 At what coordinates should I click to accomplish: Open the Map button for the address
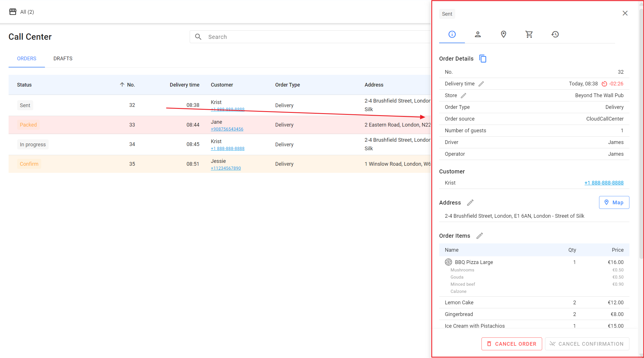point(614,202)
